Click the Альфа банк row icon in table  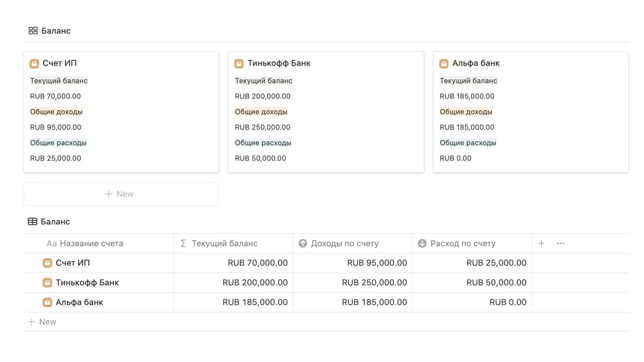pyautogui.click(x=48, y=302)
